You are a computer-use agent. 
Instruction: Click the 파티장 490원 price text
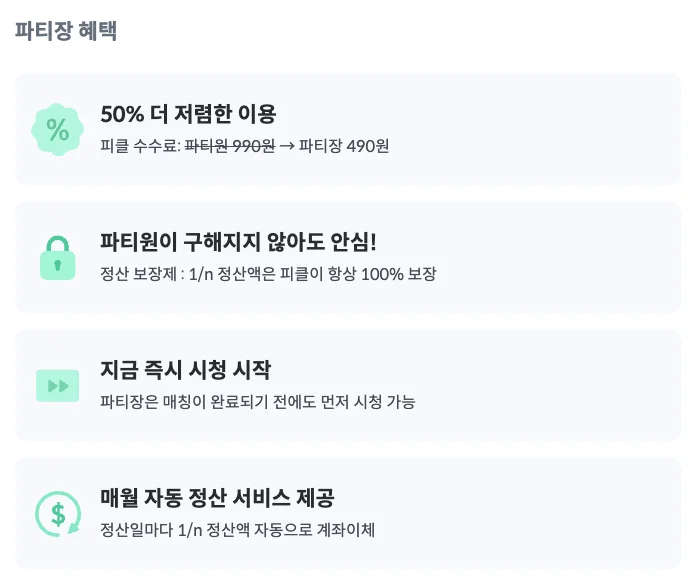pos(344,146)
